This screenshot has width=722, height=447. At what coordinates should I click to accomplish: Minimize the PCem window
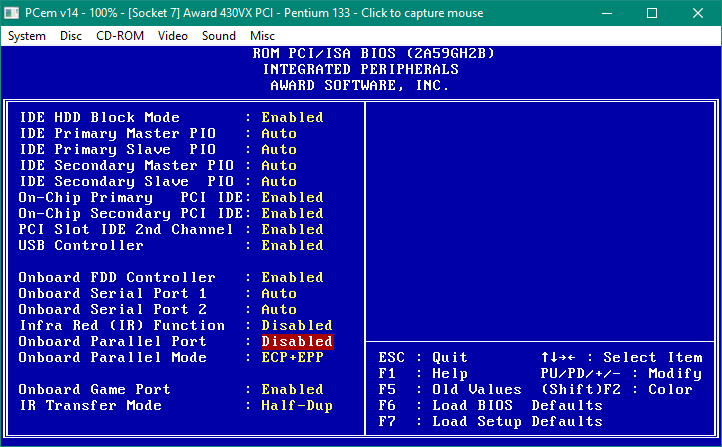(607, 13)
